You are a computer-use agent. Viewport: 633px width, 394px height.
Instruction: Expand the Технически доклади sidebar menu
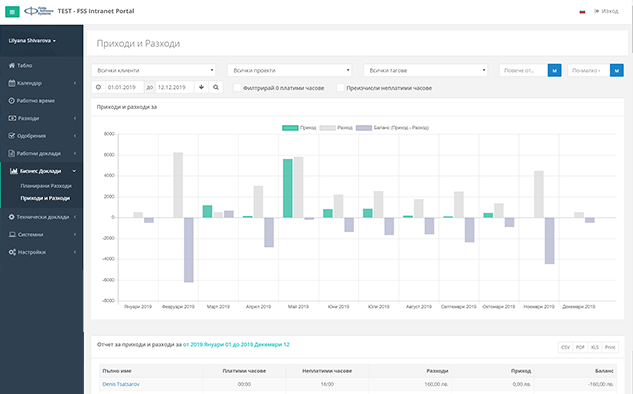click(42, 217)
